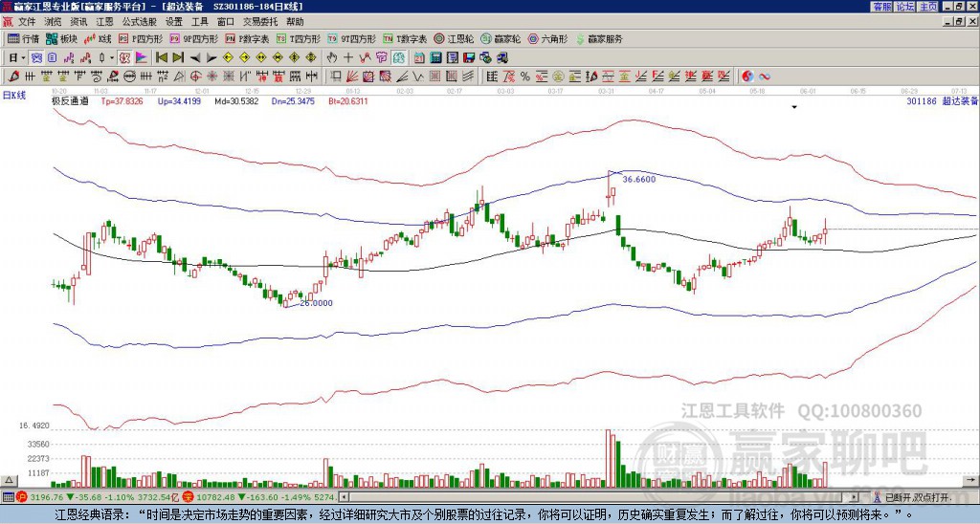Click the 权 adjust-rights icon

pos(124,58)
